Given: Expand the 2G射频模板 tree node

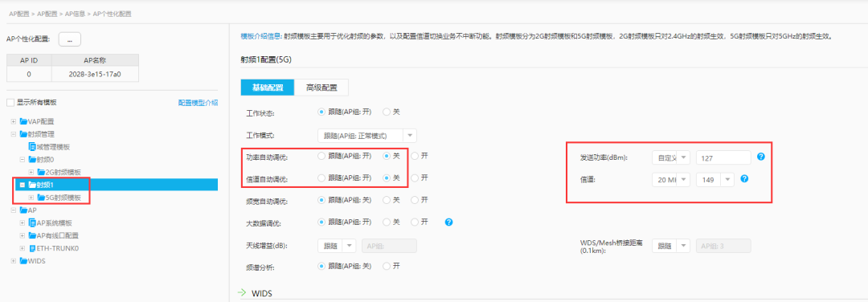Looking at the screenshot, I should [x=31, y=173].
